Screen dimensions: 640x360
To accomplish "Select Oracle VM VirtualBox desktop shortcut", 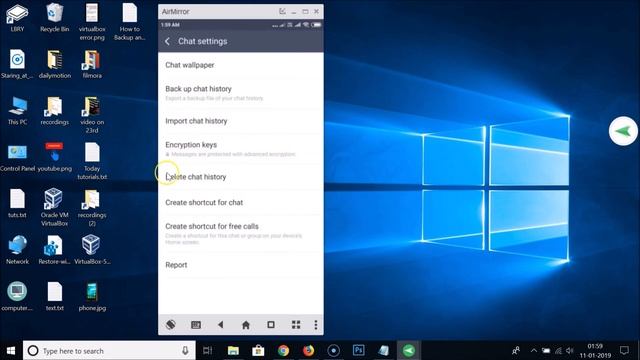I will pyautogui.click(x=54, y=208).
